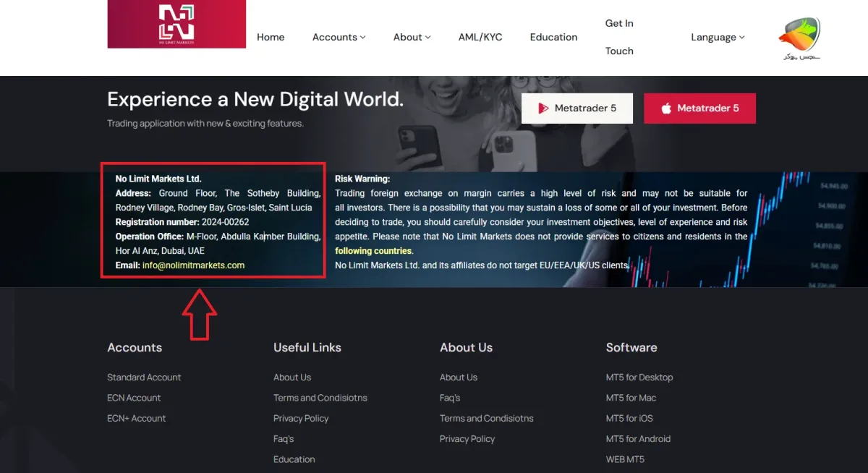Image resolution: width=868 pixels, height=473 pixels.
Task: Click 'Trading application with new & exciting features.' text
Action: (x=205, y=124)
